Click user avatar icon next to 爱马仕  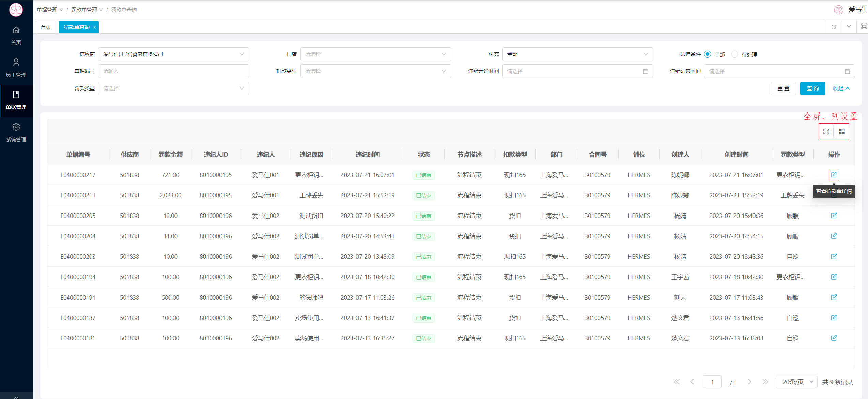click(839, 10)
